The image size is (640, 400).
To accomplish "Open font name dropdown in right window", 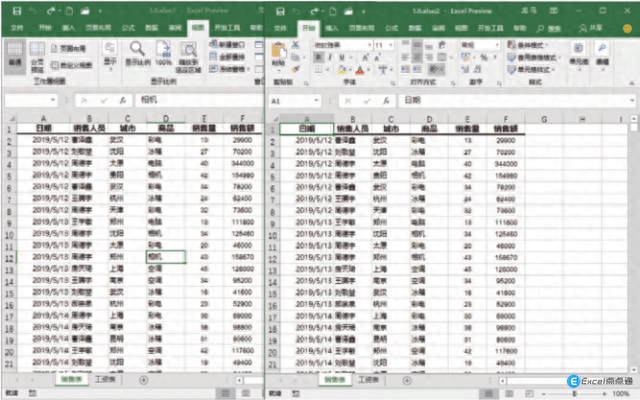I will point(370,45).
